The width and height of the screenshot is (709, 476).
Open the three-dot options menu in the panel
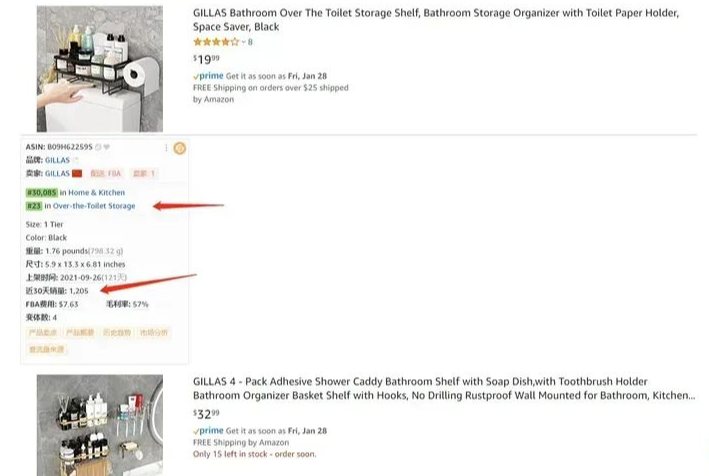click(x=166, y=148)
